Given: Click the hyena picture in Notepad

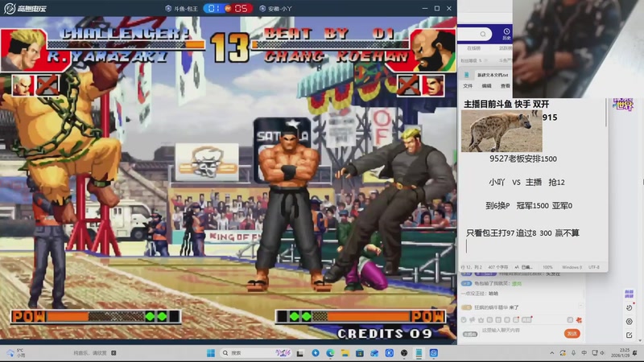Looking at the screenshot, I should (x=502, y=131).
